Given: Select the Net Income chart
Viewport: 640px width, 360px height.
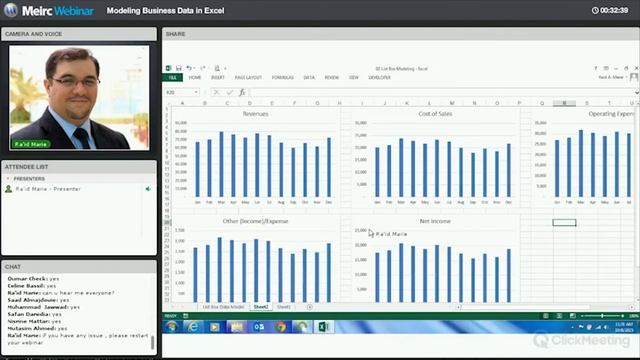Looking at the screenshot, I should point(435,259).
